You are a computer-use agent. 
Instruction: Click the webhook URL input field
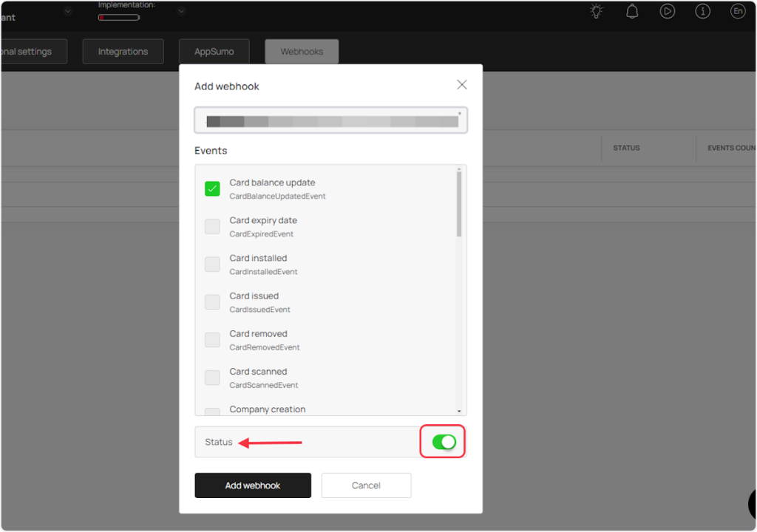pos(330,121)
